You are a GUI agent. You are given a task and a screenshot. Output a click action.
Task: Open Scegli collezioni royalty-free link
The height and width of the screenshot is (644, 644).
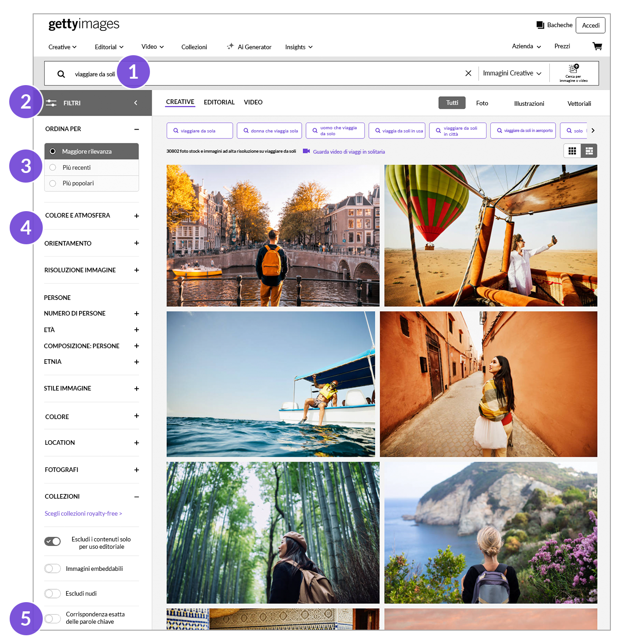click(x=83, y=513)
